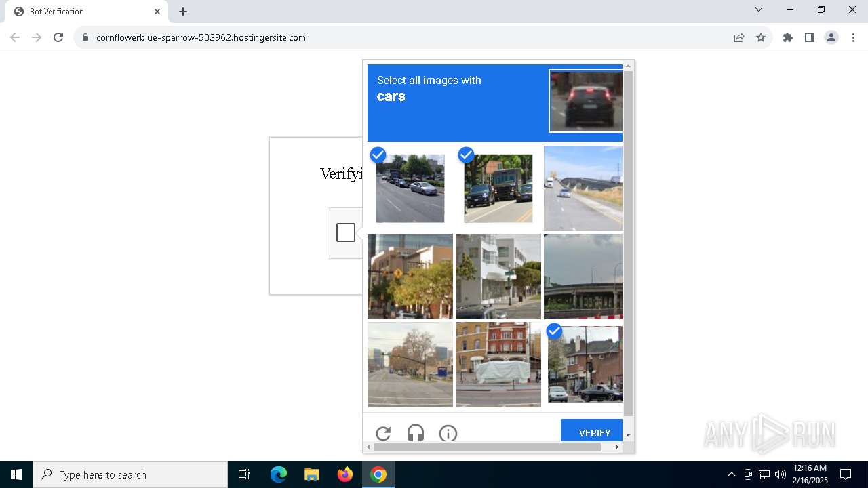Select the Bot Verification tab

[87, 12]
